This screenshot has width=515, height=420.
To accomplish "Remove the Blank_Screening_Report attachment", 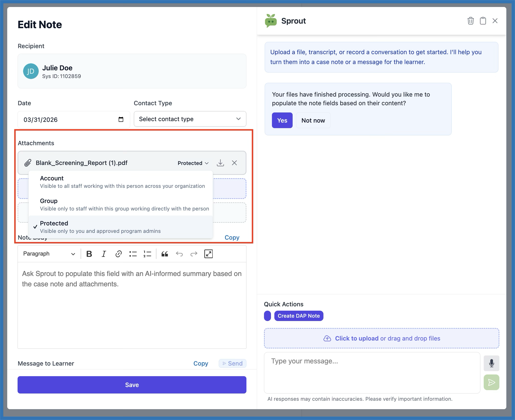I will pyautogui.click(x=234, y=163).
